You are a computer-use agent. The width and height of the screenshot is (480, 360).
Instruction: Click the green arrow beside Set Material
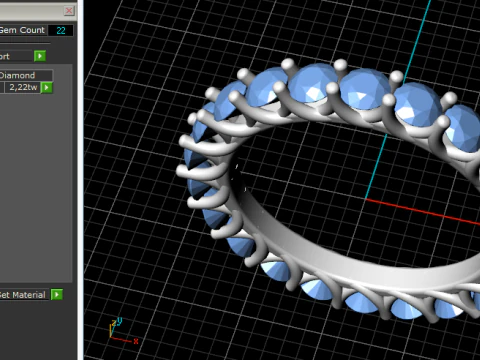57,295
